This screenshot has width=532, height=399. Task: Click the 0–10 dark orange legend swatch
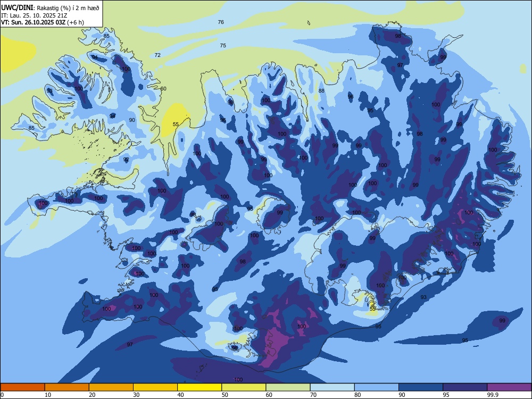point(22,387)
